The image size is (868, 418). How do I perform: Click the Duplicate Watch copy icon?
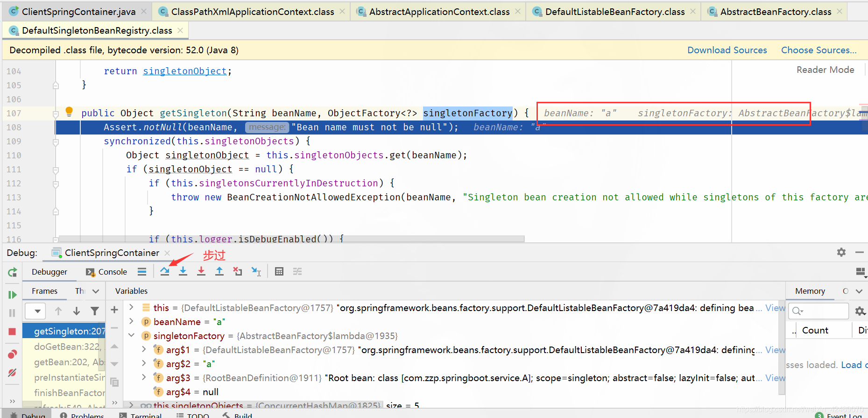coord(114,383)
